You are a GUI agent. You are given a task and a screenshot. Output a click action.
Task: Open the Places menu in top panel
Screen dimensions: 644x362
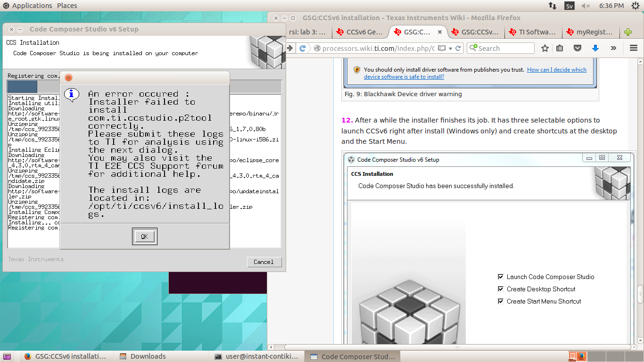[67, 6]
